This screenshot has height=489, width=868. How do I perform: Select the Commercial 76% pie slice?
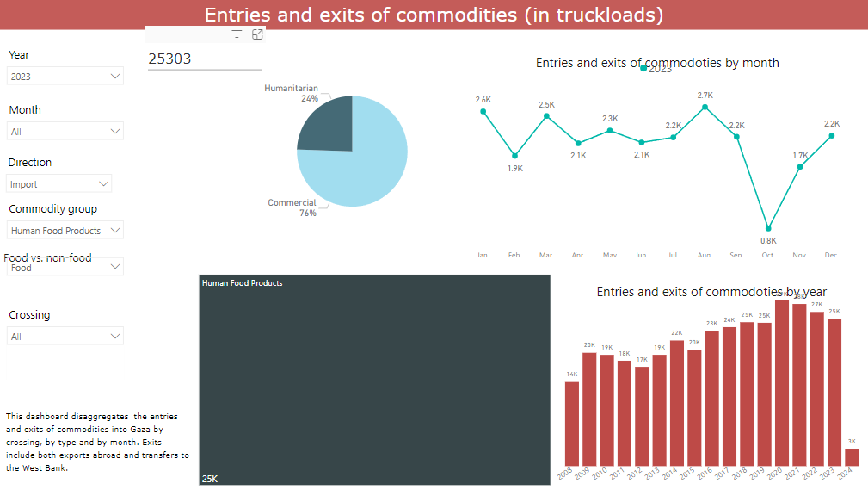pos(366,166)
